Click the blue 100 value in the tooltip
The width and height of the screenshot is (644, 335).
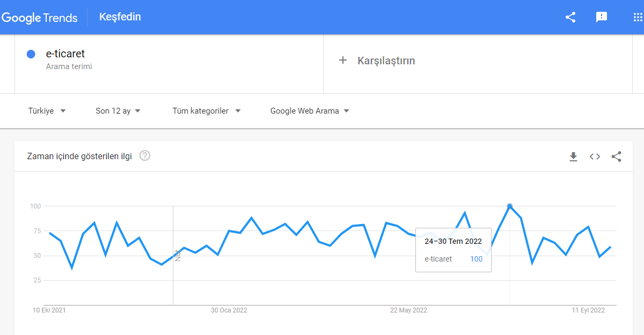(476, 259)
